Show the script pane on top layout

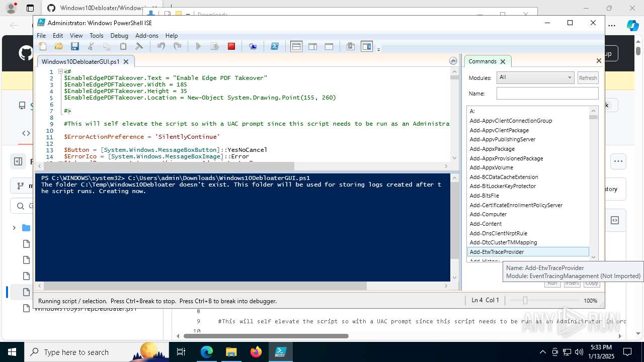click(x=296, y=46)
